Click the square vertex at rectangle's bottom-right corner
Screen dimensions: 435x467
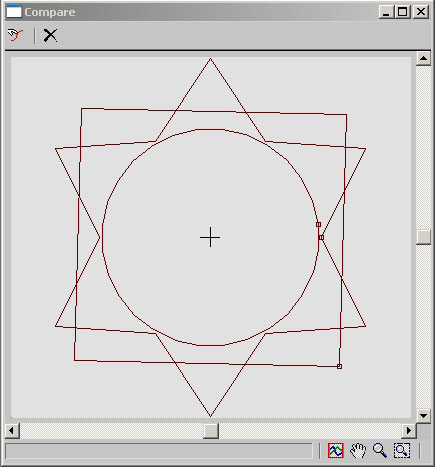[339, 366]
